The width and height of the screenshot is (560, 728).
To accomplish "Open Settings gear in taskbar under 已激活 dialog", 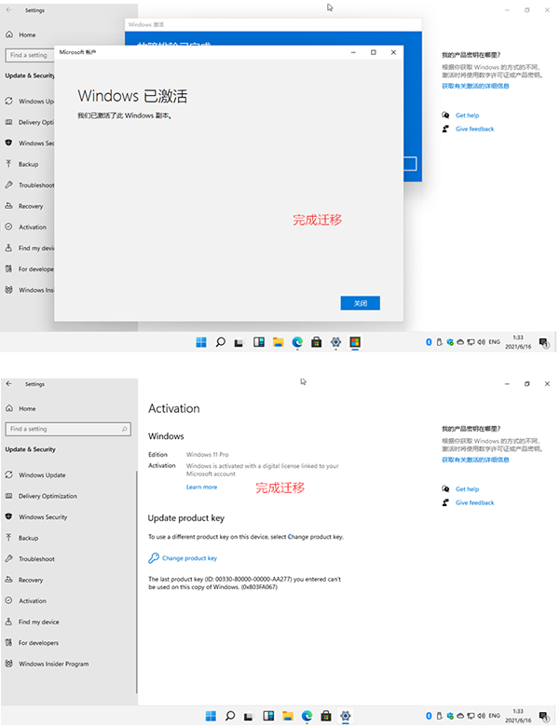I will (336, 342).
